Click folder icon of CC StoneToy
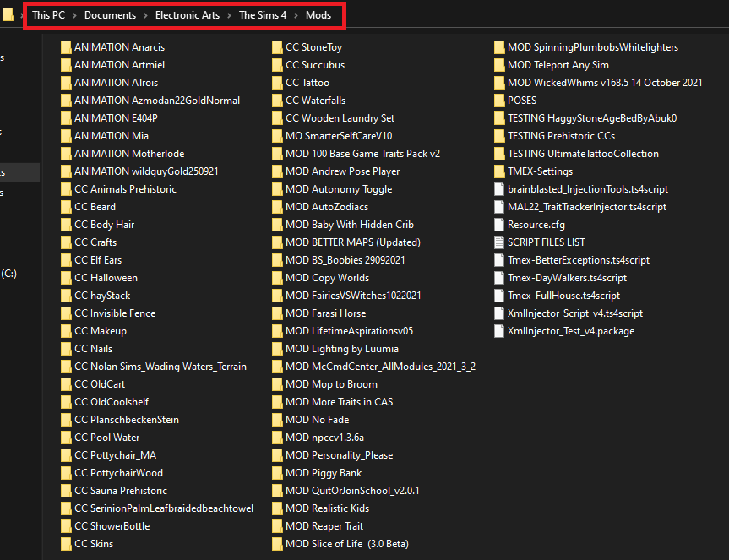The height and width of the screenshot is (560, 729). 277,47
